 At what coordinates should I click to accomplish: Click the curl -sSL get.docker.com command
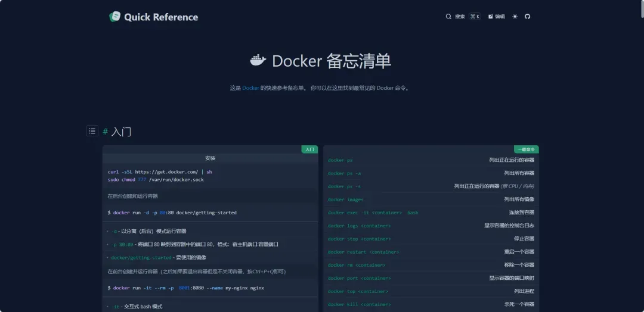click(160, 172)
